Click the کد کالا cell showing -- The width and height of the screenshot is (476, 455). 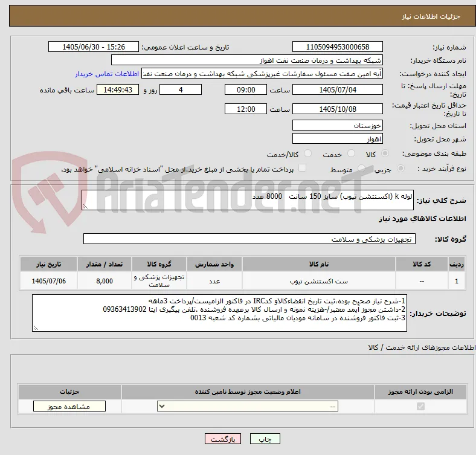pyautogui.click(x=422, y=281)
